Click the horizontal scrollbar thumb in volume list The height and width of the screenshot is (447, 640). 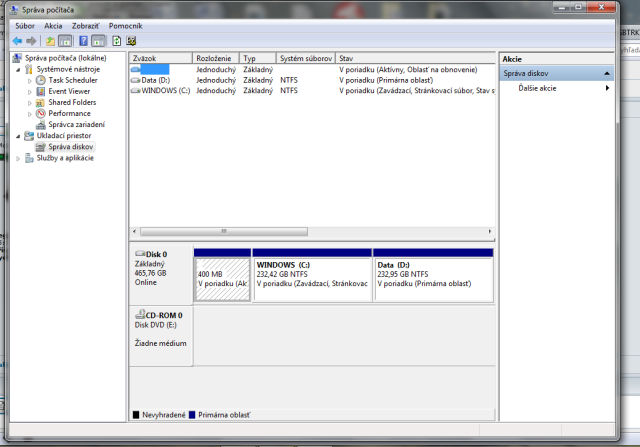[224, 231]
